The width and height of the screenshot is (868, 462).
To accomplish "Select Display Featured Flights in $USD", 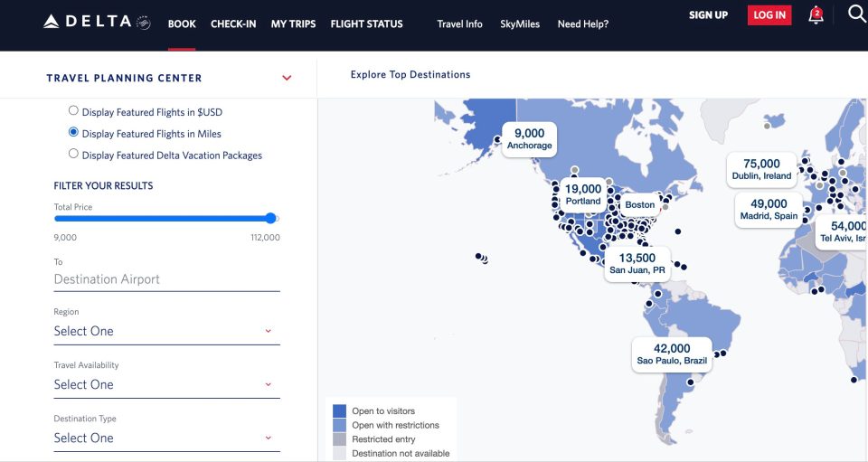I will click(x=73, y=111).
